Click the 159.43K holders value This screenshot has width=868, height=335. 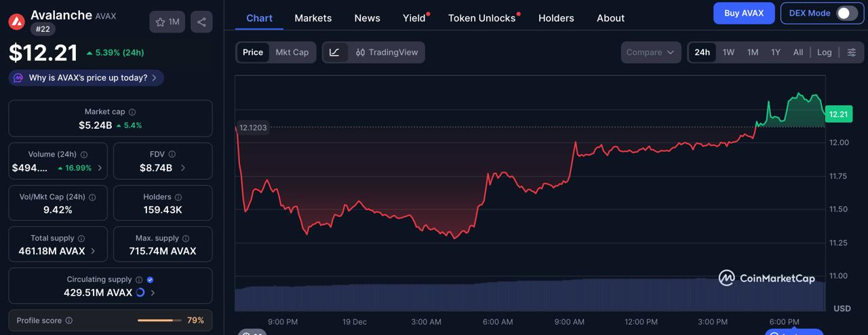(163, 210)
